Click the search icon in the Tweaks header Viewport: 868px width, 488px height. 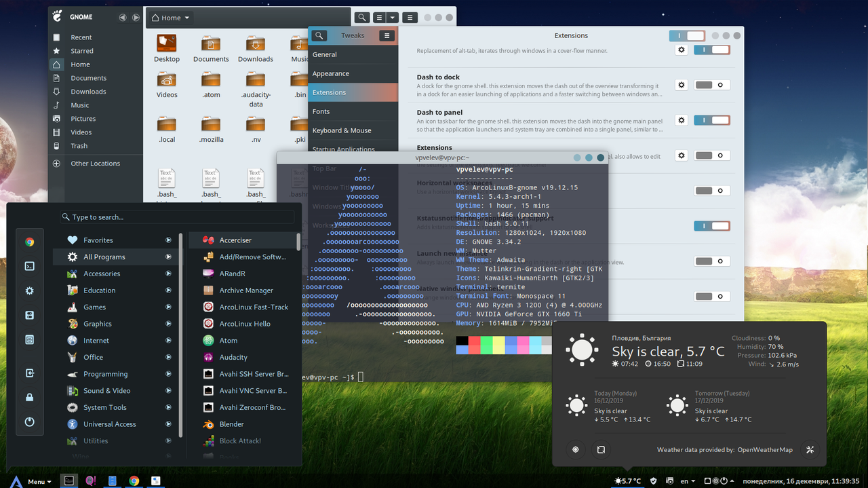coord(319,35)
